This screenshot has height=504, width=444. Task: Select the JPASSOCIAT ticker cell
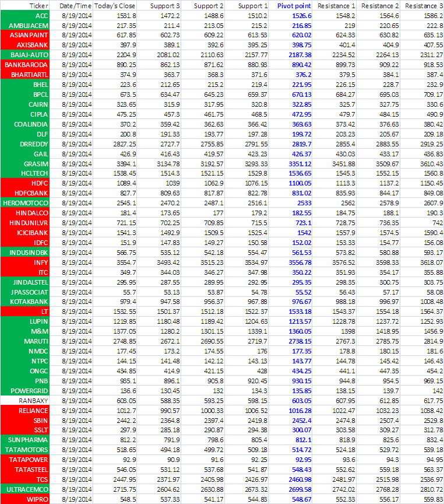25,292
